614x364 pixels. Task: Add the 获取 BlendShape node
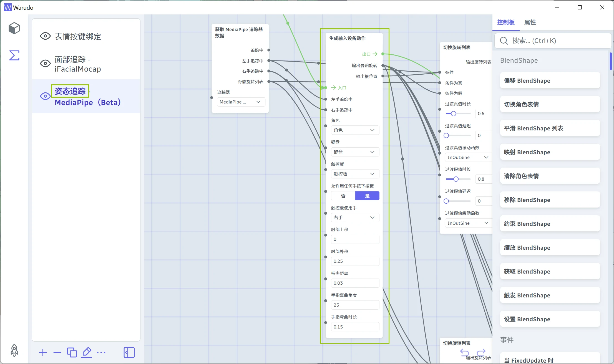pos(550,271)
